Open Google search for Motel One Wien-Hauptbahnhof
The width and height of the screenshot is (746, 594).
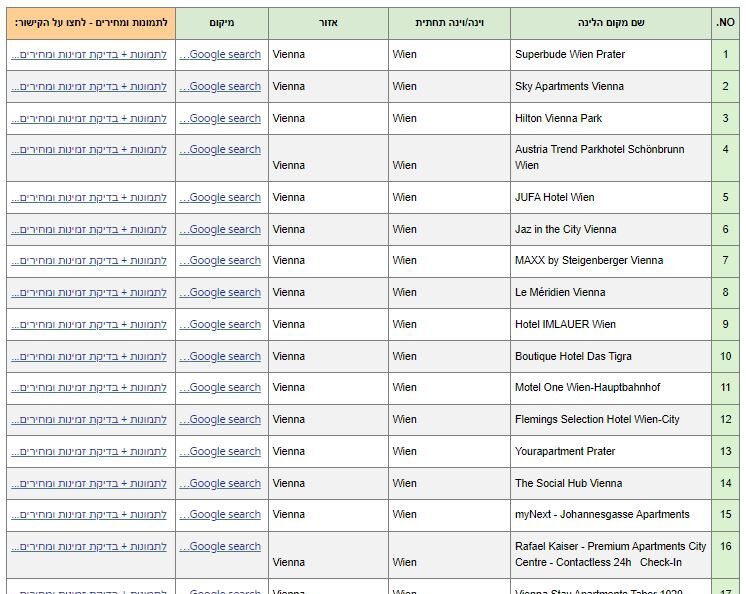221,388
